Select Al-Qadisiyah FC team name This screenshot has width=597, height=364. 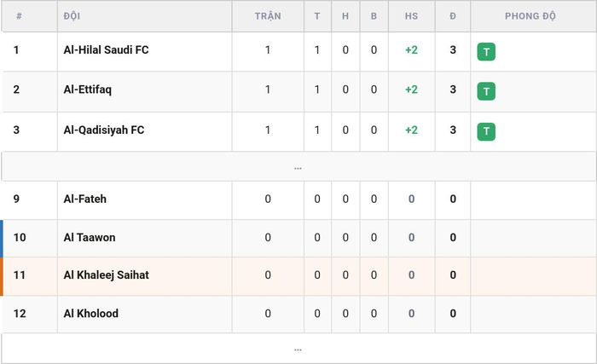point(104,130)
